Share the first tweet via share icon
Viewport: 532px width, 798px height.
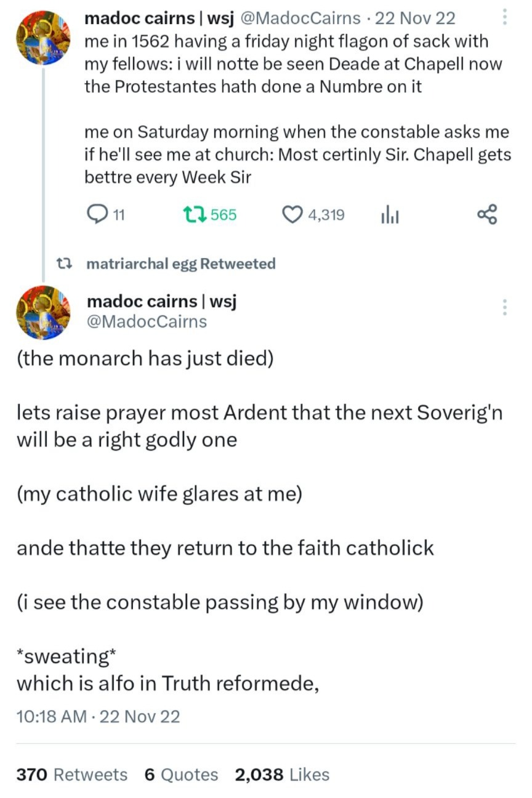pos(486,214)
